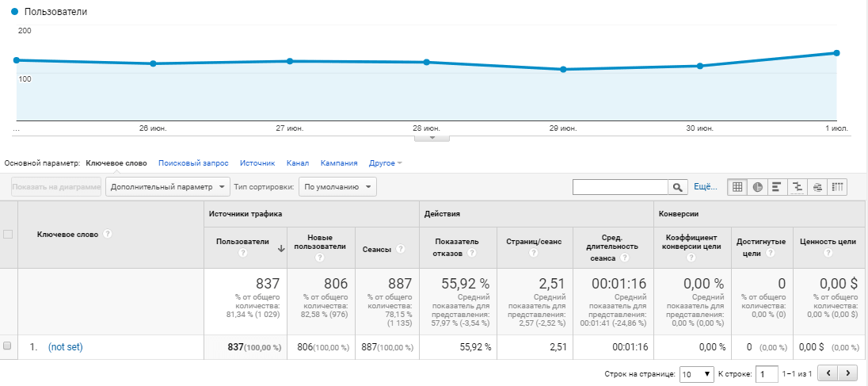Image resolution: width=868 pixels, height=386 pixels.
Task: Open rows per page dropdown showing 10
Action: tap(696, 374)
